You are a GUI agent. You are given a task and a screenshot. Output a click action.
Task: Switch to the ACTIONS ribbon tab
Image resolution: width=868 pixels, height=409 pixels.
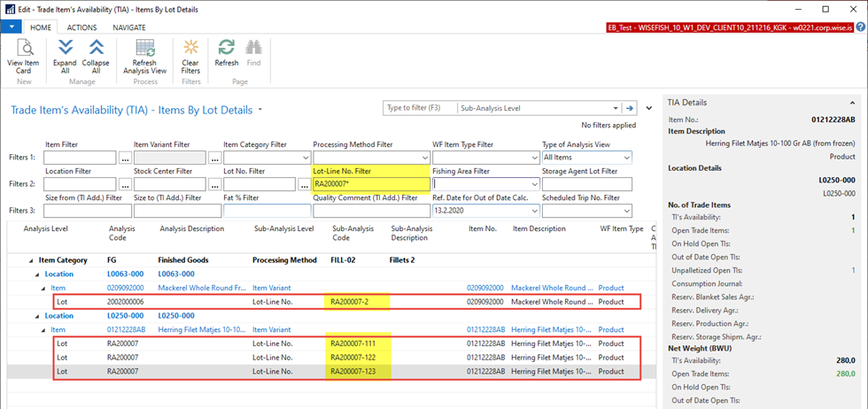tap(81, 27)
